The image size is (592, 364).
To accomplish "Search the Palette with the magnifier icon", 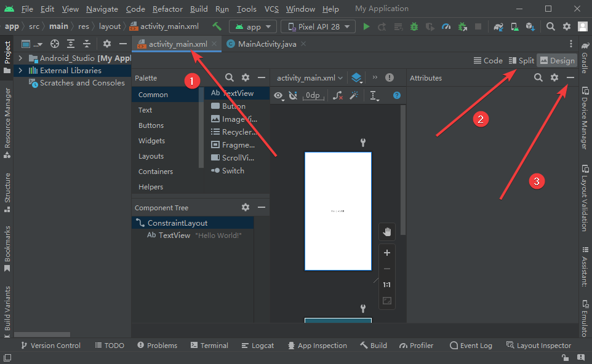I will point(230,77).
